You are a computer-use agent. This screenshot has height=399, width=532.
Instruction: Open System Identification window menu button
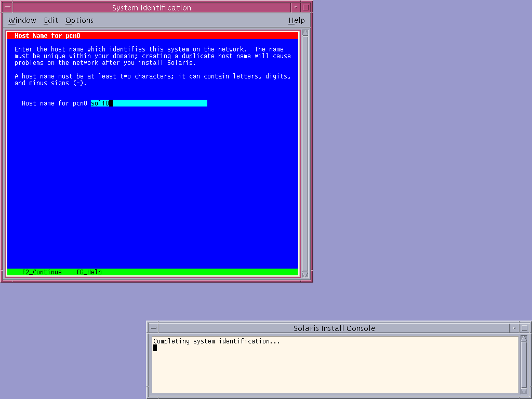(x=7, y=7)
